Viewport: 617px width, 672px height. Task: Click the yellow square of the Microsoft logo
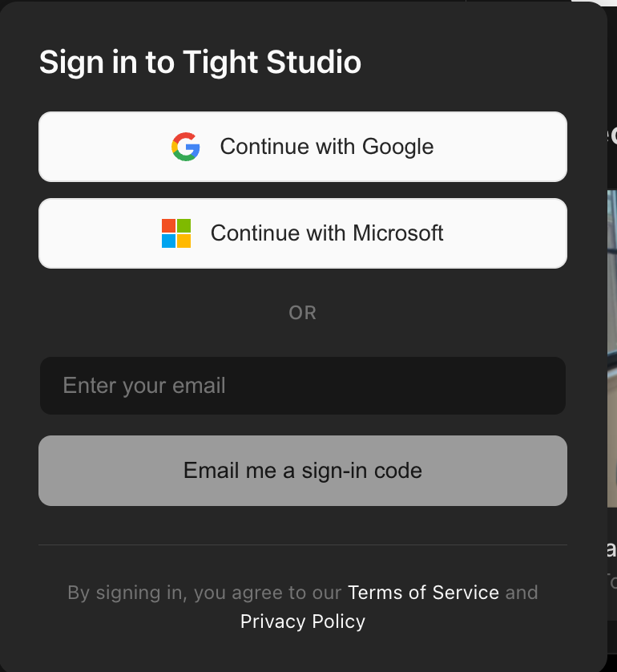point(183,241)
